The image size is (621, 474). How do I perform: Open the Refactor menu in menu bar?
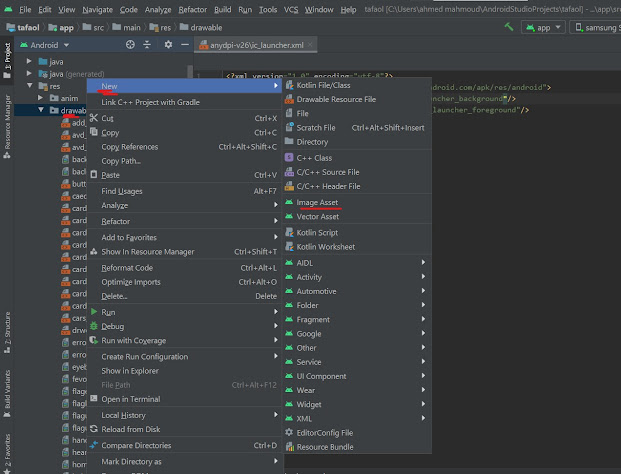tap(193, 9)
